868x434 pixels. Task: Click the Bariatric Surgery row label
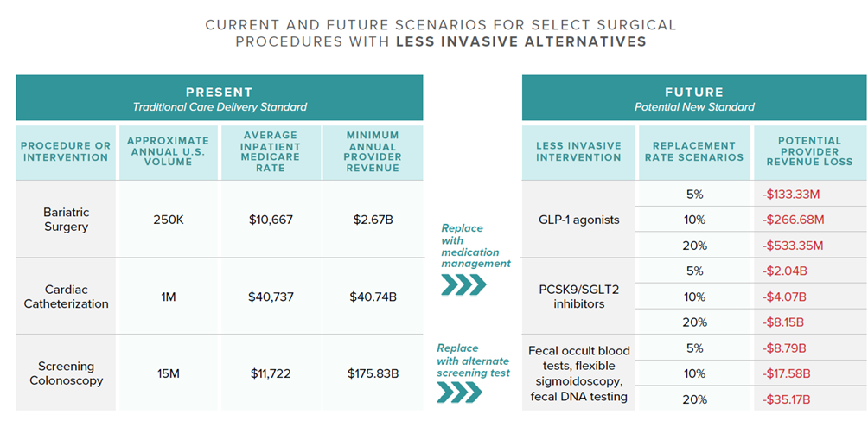tap(66, 220)
